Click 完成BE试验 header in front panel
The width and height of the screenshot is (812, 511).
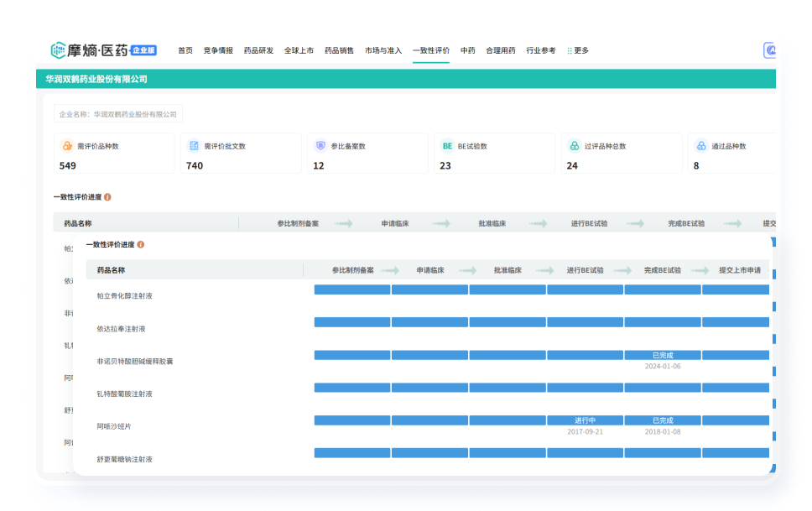click(663, 270)
